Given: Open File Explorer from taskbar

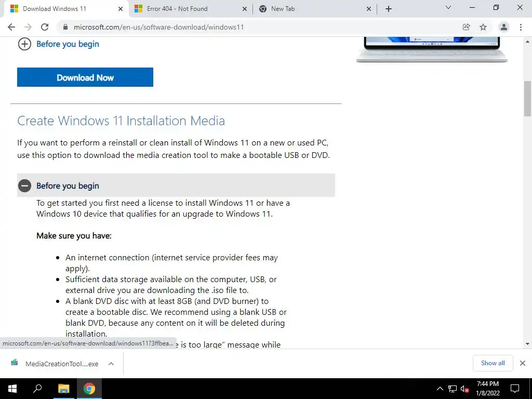Looking at the screenshot, I should pos(63,389).
